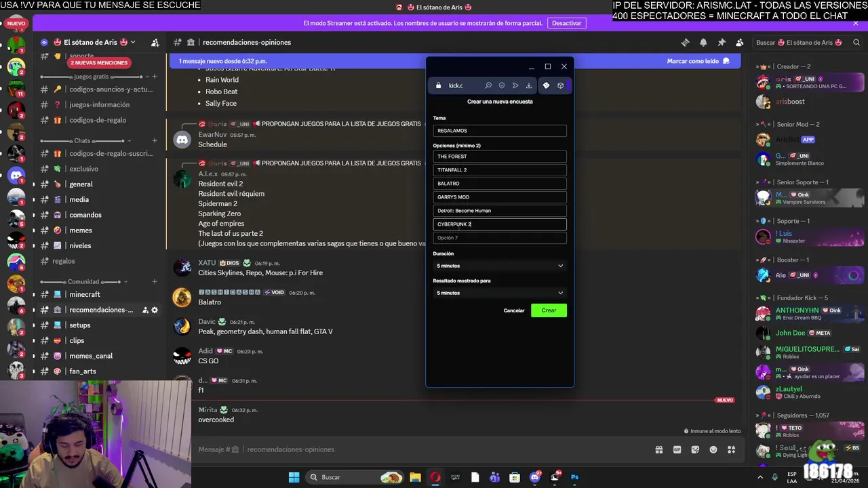Open the gift icon in message bar
This screenshot has width=868, height=488.
point(658,449)
